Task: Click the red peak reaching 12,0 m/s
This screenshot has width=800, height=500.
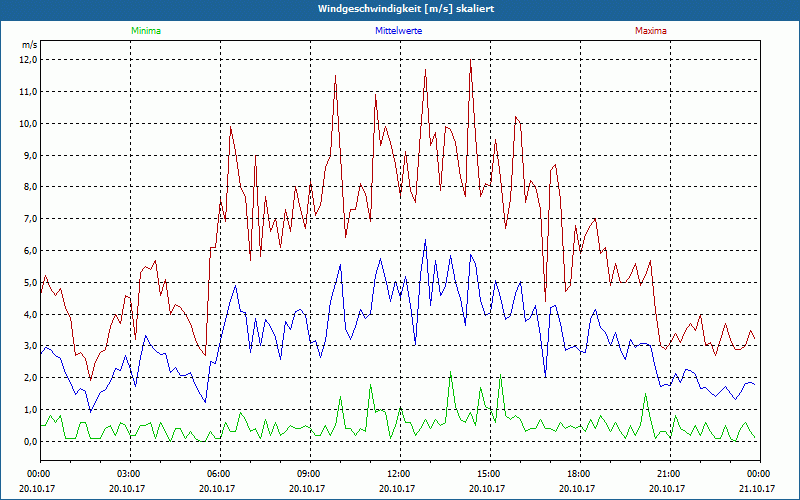Action: click(x=470, y=61)
